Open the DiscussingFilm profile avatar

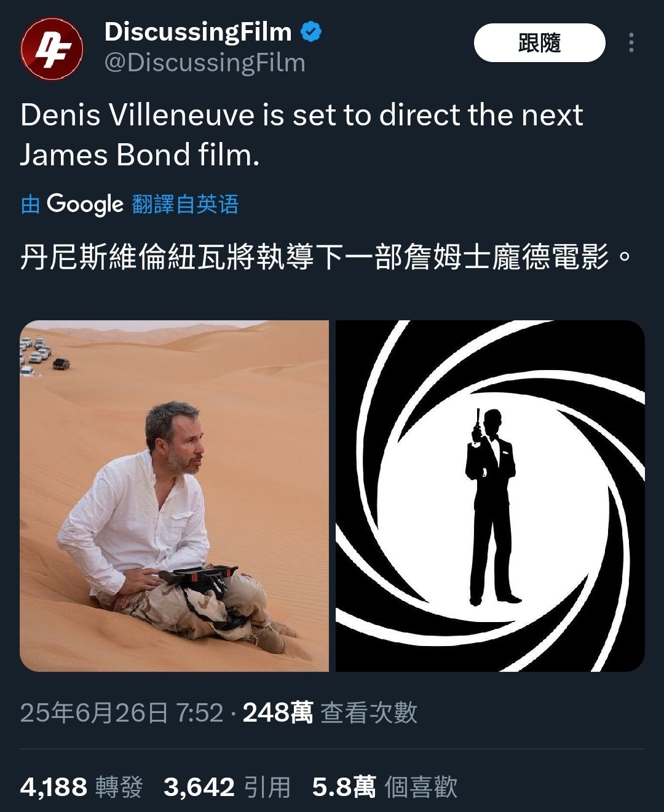(x=52, y=49)
